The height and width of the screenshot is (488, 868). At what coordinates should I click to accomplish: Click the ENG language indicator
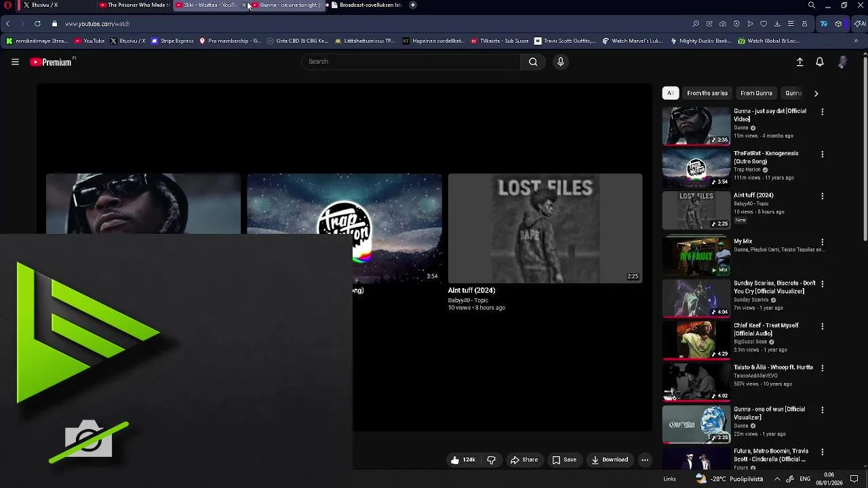tap(805, 479)
